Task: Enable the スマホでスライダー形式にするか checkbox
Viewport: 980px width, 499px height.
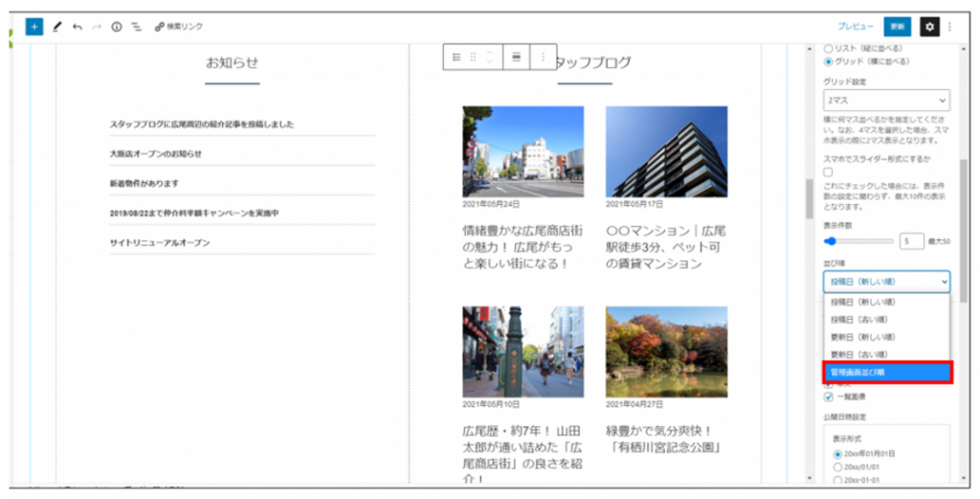Action: tap(829, 172)
